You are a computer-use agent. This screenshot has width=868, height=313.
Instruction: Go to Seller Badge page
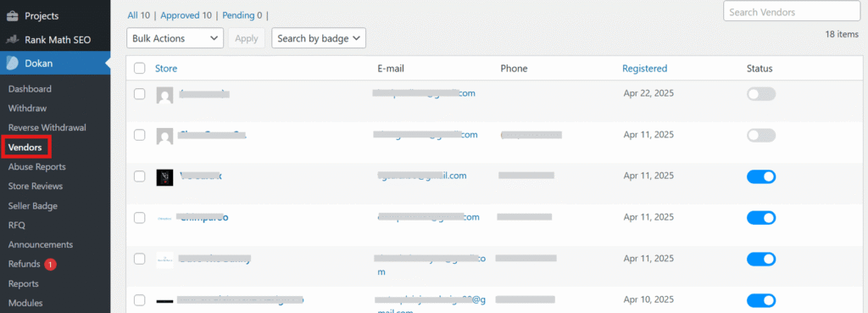pyautogui.click(x=33, y=205)
